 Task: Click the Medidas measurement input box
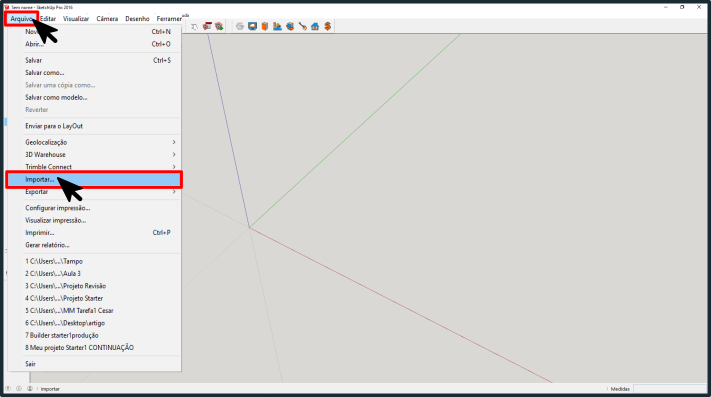670,389
